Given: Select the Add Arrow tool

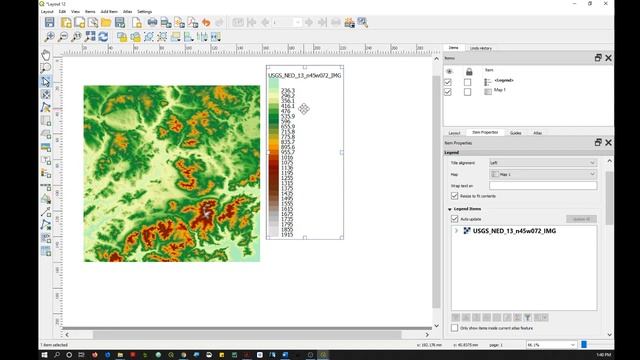Looking at the screenshot, I should (x=46, y=212).
